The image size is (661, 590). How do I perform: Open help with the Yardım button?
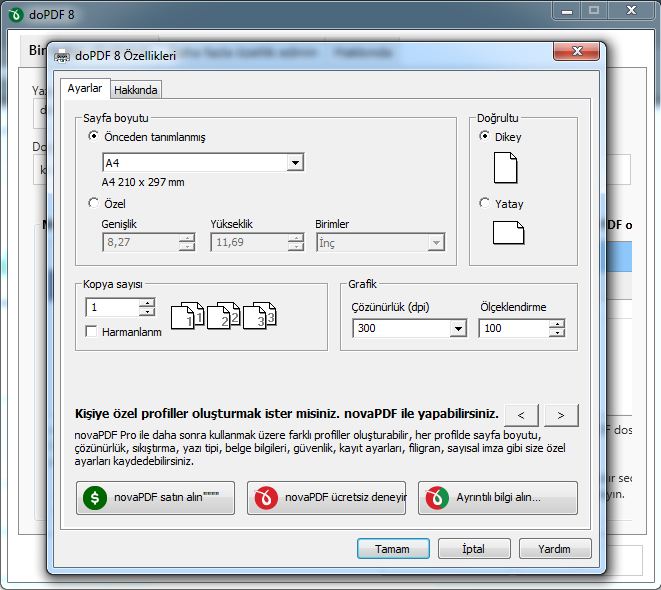tap(555, 549)
